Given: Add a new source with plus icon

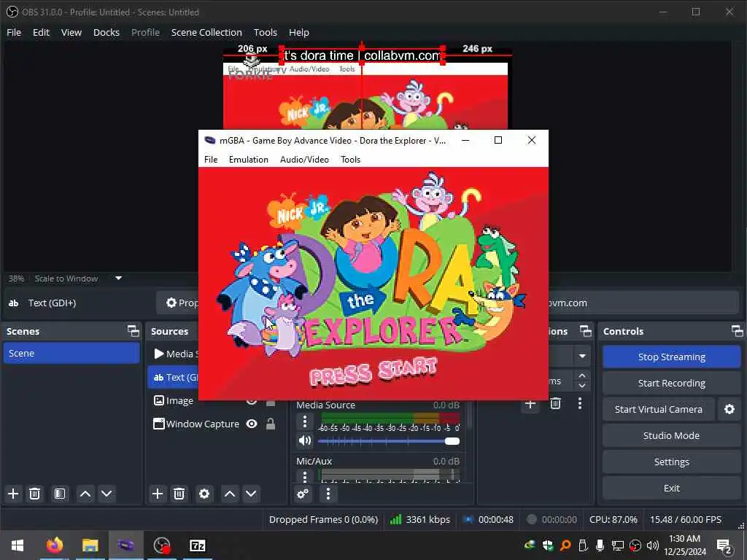Looking at the screenshot, I should tap(158, 494).
